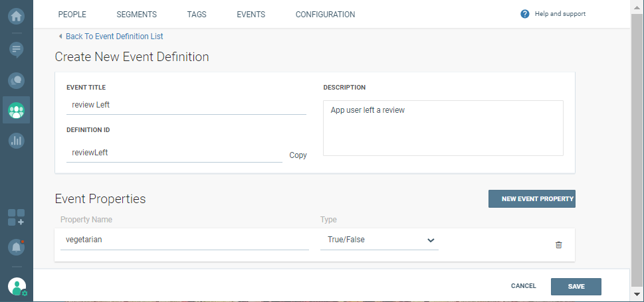
Task: Switch to the Segments tab
Action: point(136,15)
